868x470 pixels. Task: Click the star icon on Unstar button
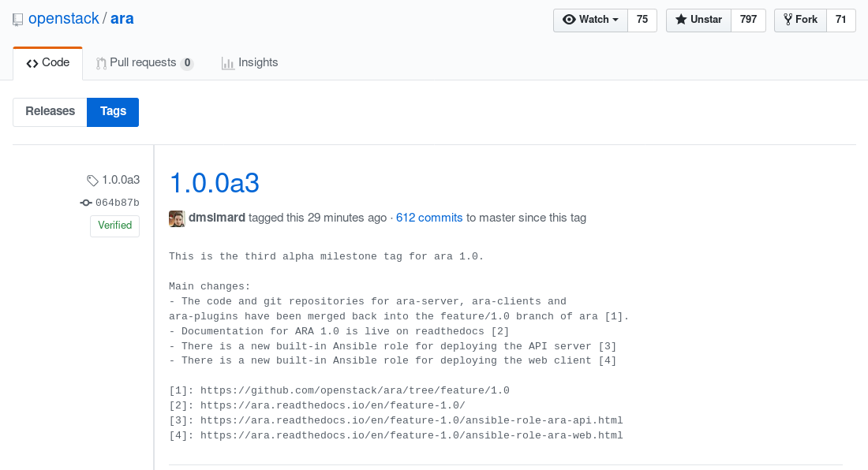click(681, 20)
